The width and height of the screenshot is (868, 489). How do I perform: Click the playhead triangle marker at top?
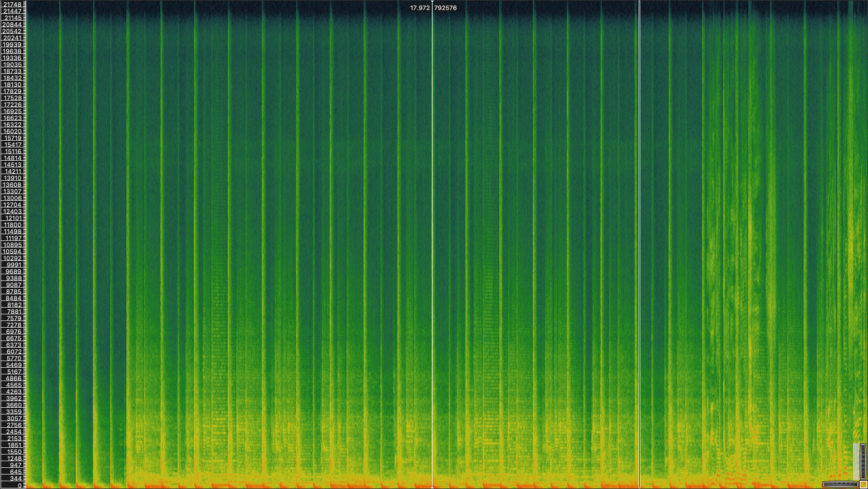pyautogui.click(x=433, y=2)
